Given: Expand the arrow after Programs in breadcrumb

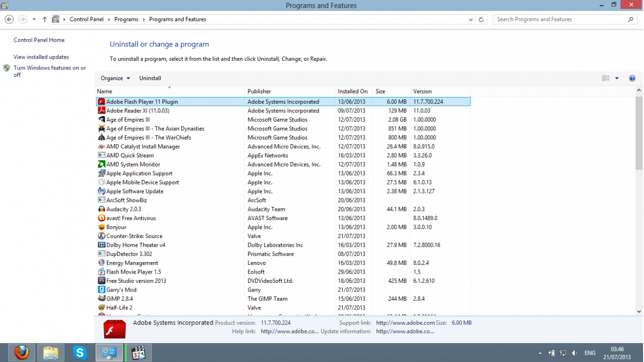Looking at the screenshot, I should click(x=144, y=19).
